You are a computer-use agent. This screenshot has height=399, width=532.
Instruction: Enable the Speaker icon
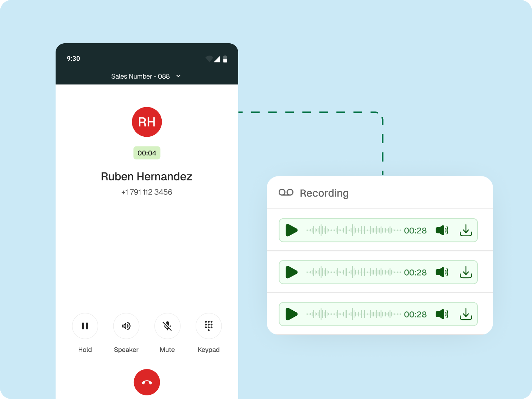click(x=126, y=326)
